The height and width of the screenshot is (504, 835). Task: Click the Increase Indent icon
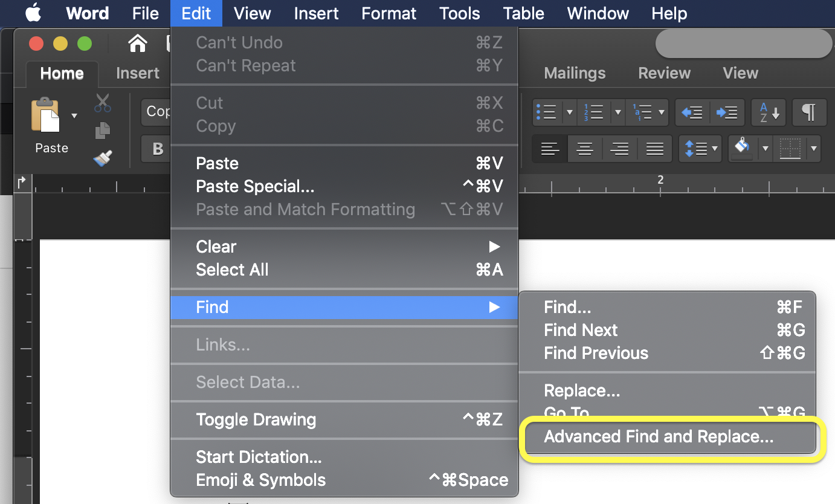727,112
